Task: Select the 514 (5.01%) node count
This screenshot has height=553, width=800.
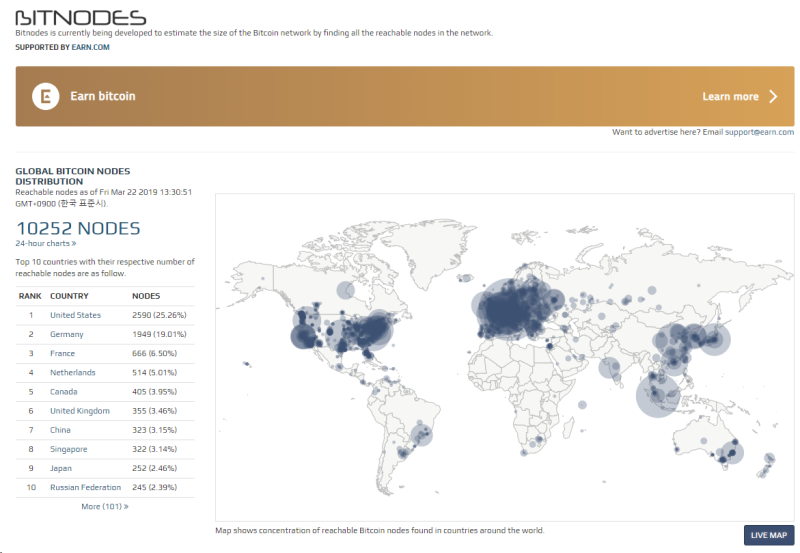Action: coord(155,372)
